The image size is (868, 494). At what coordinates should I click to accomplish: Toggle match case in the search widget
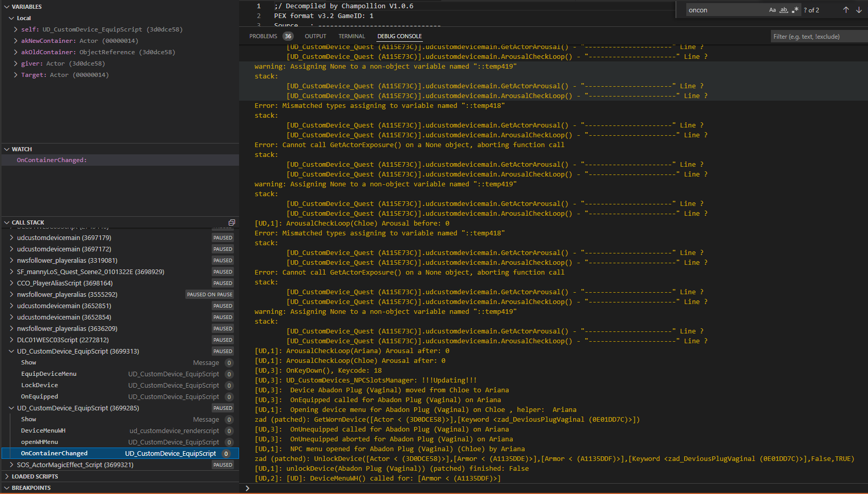(x=772, y=10)
